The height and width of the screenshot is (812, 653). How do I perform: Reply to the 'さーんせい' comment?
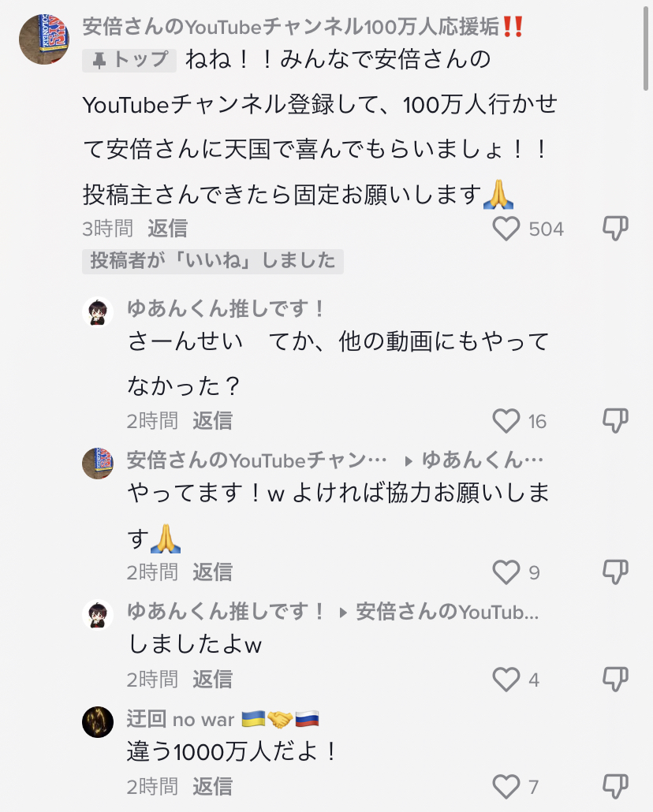click(x=212, y=420)
